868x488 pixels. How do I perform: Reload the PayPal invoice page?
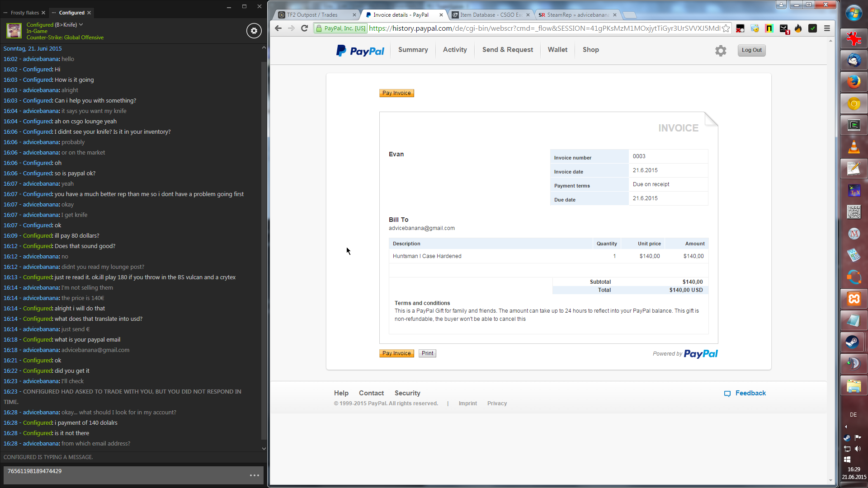[304, 28]
